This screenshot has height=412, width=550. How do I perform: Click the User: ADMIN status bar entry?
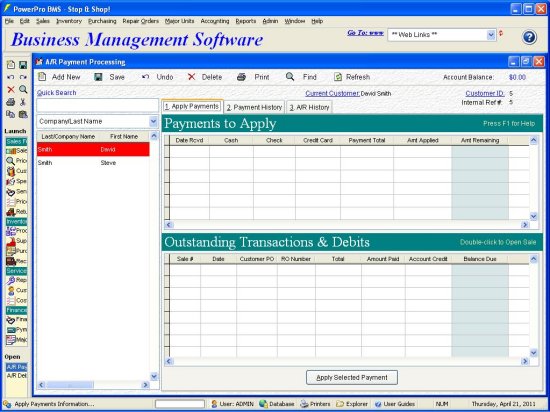coord(232,404)
